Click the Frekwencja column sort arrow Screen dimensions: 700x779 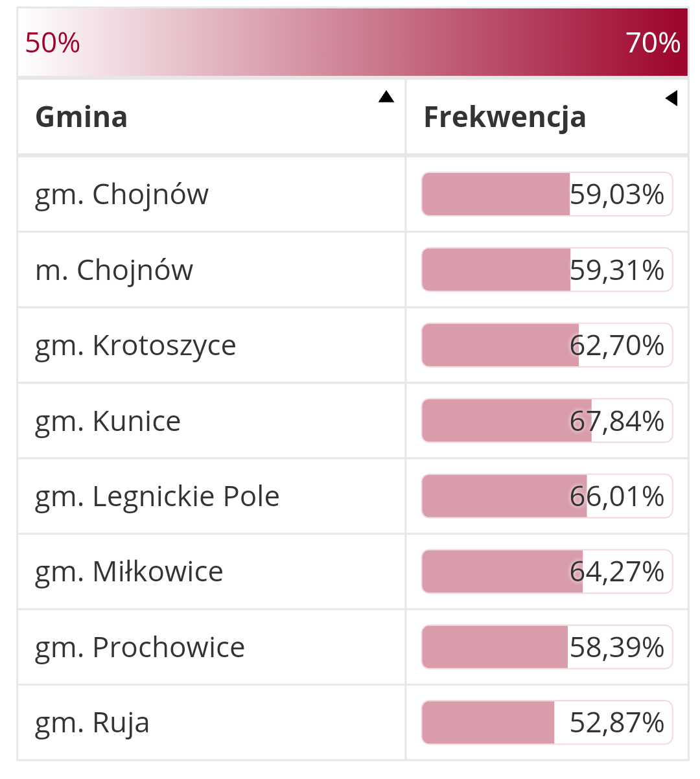click(671, 99)
